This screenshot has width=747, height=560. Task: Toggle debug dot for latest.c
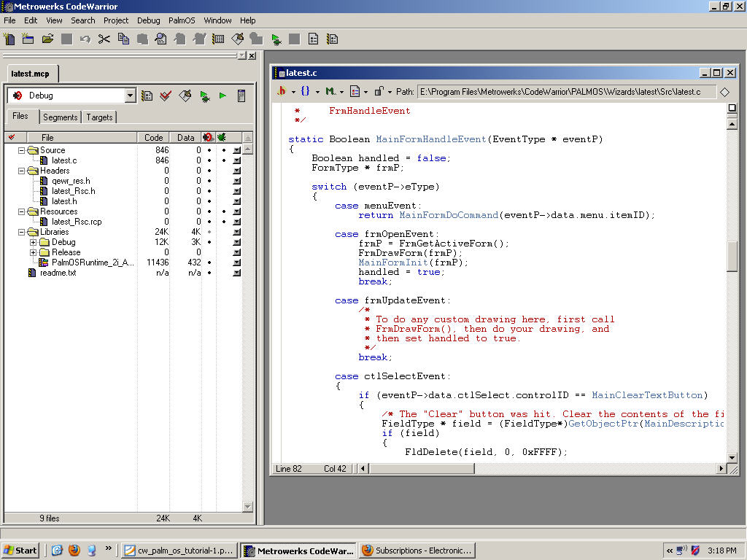(x=223, y=160)
